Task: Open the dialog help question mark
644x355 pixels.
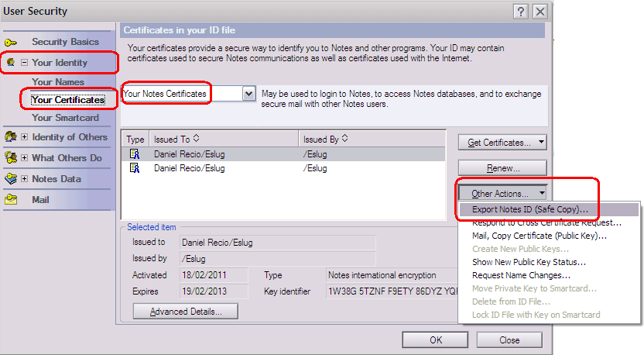Action: click(521, 12)
